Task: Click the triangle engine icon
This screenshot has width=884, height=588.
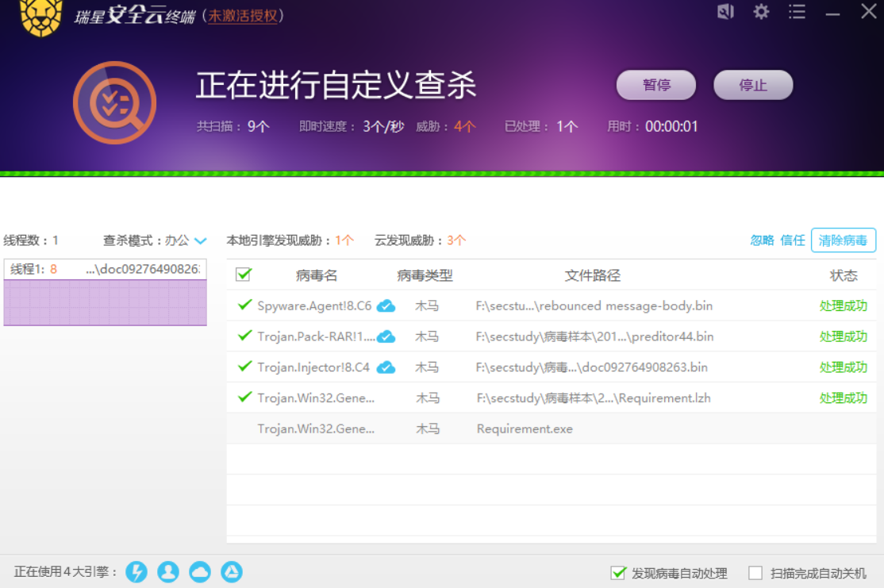Action: [x=231, y=571]
